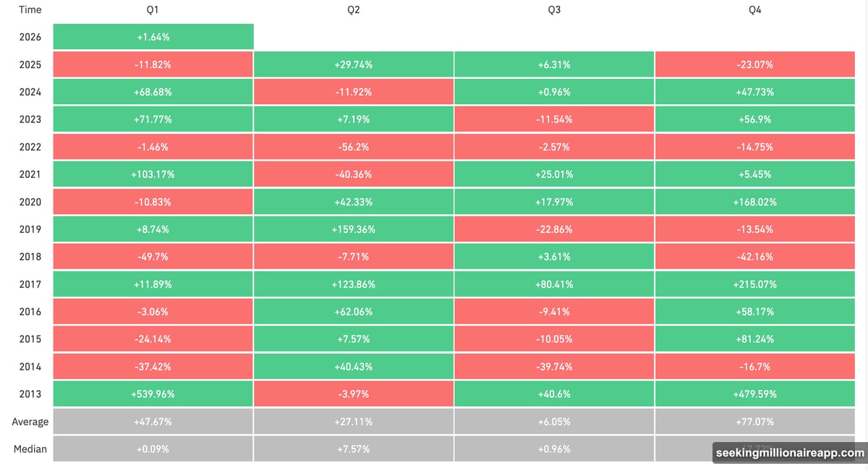Click the Q2 column header

click(x=353, y=10)
